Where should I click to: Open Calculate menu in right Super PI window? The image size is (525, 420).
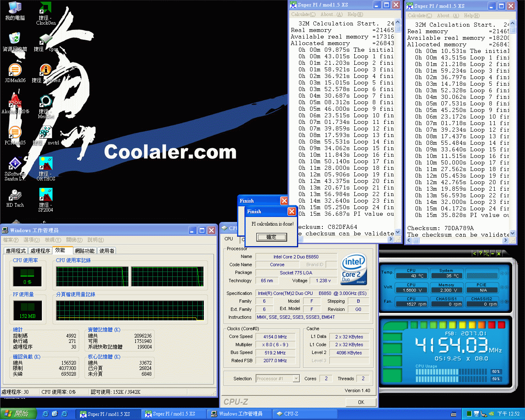click(420, 16)
